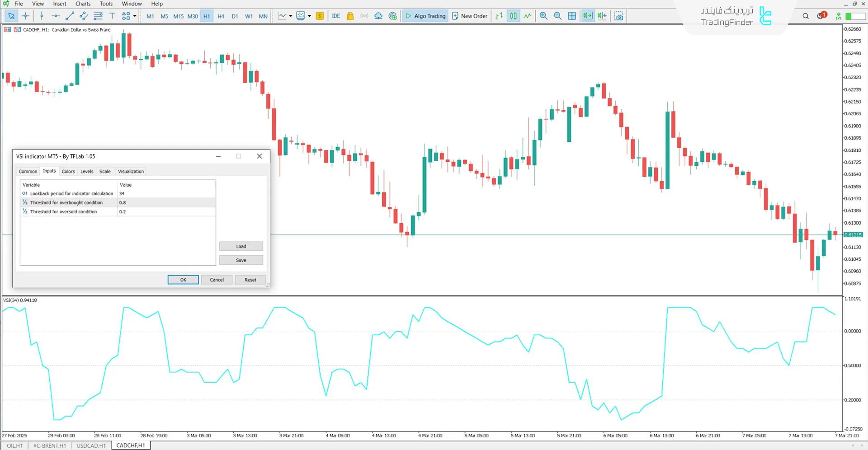Activate the Text annotation tool
This screenshot has width=868, height=450.
click(x=112, y=16)
